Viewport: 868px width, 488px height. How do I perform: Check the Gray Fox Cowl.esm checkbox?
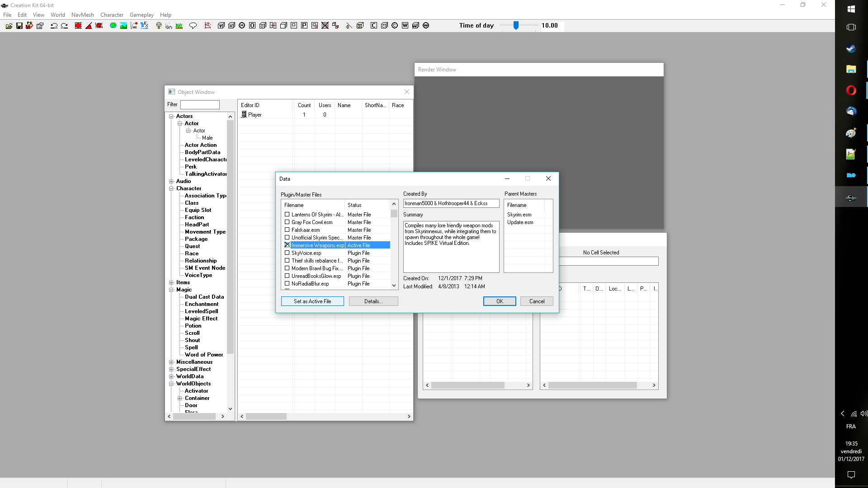(x=287, y=222)
